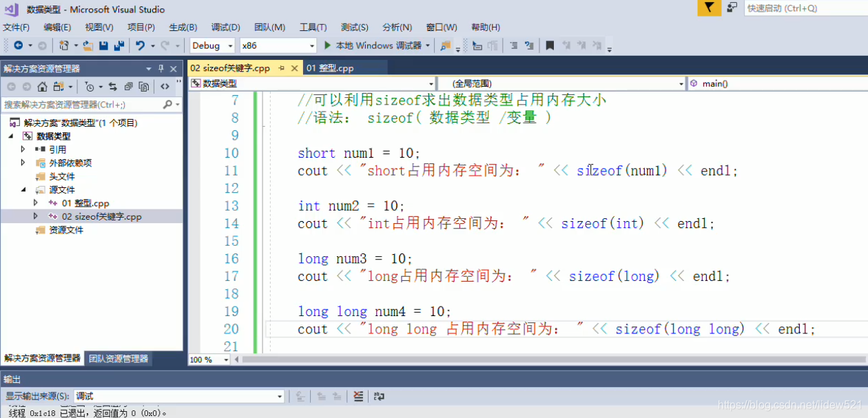Click Sync with Active Document icon

click(113, 87)
